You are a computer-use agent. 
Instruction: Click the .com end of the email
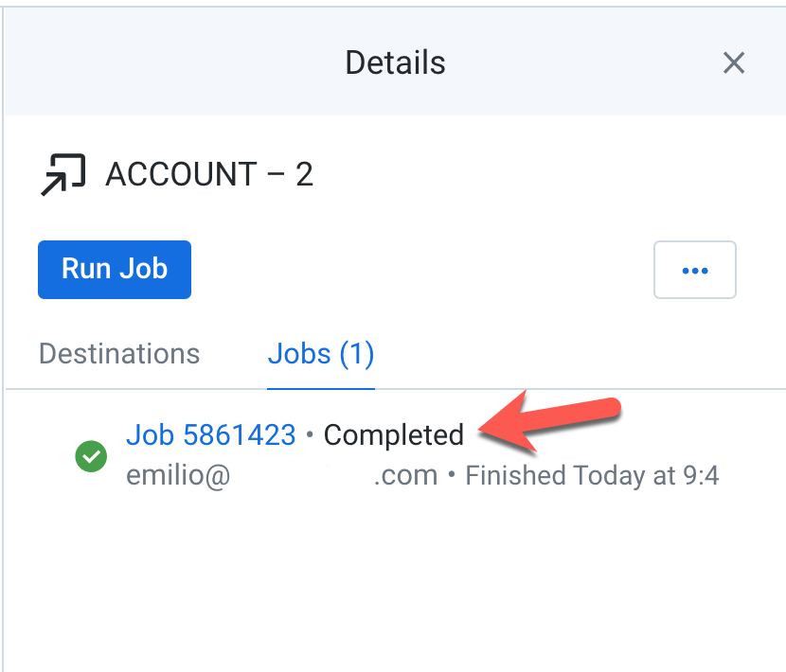point(405,475)
